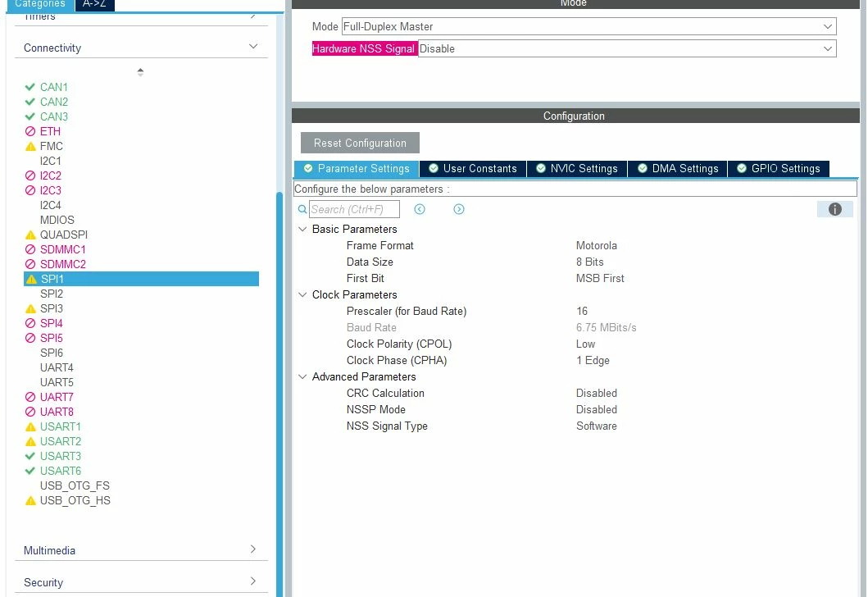Click the warning icon next to QUADSPI
This screenshot has height=597, width=868.
pos(30,235)
